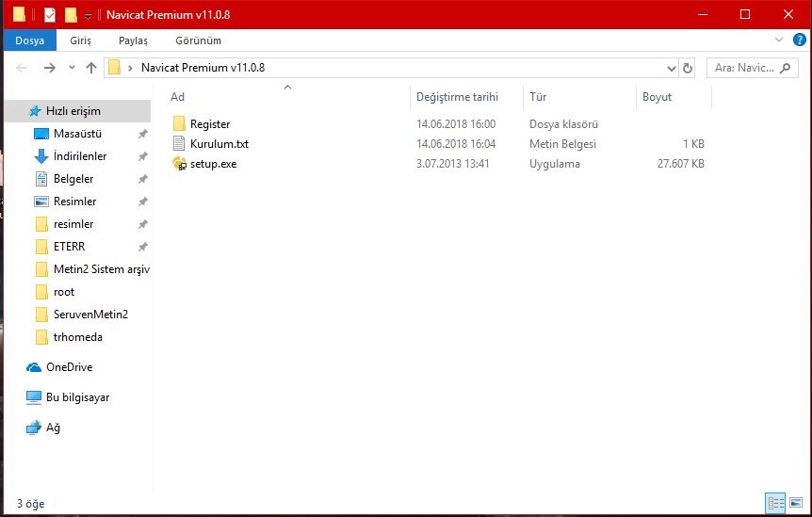Screen dimensions: 812x517
Task: Click the Dosya klasörü type cell
Action: tap(563, 124)
